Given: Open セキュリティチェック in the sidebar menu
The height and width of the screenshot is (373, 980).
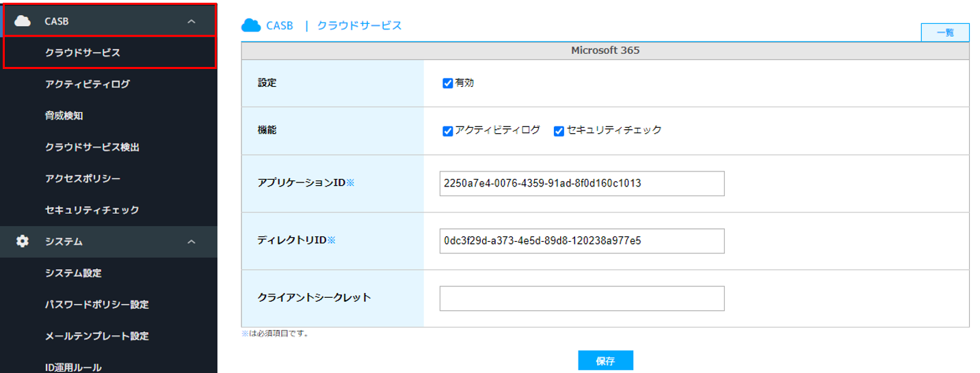Looking at the screenshot, I should [92, 210].
